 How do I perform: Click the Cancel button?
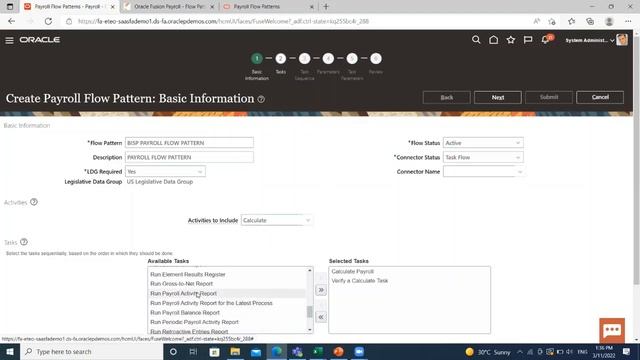(600, 97)
